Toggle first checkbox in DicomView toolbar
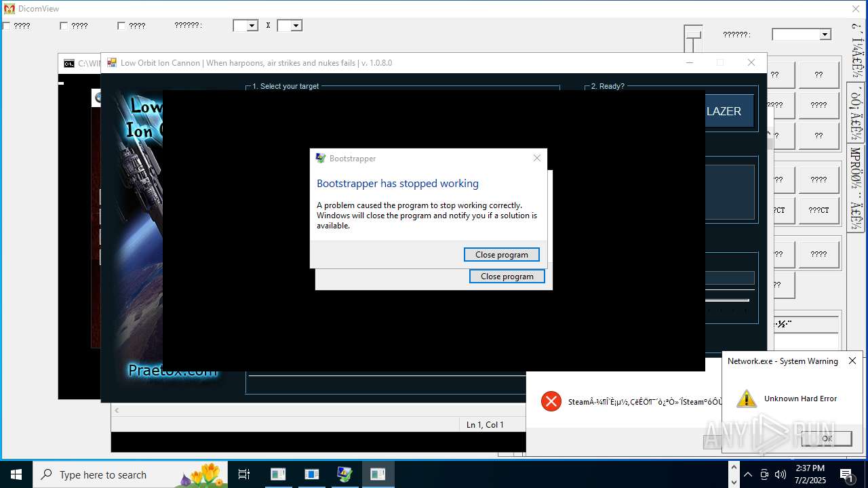This screenshot has height=488, width=868. coord(6,26)
